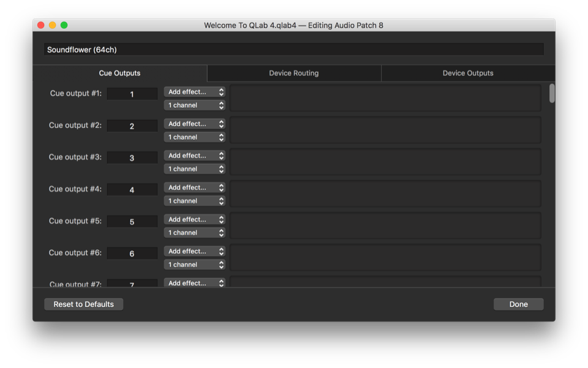Click the Cue output #4 name field

(x=132, y=190)
